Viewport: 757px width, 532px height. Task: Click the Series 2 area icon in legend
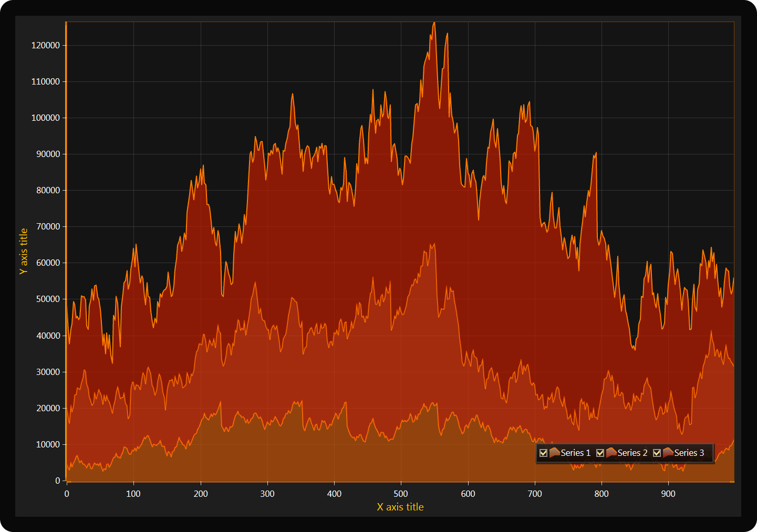click(x=611, y=453)
